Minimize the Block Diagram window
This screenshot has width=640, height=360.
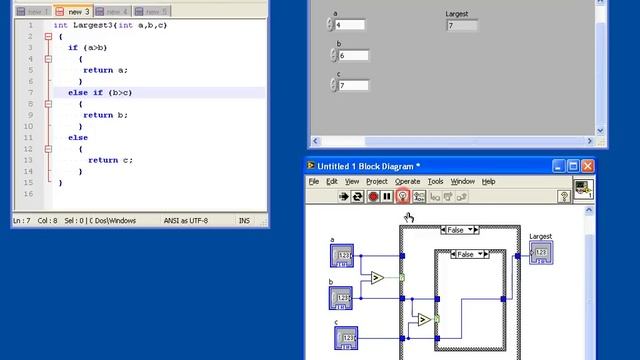point(558,166)
